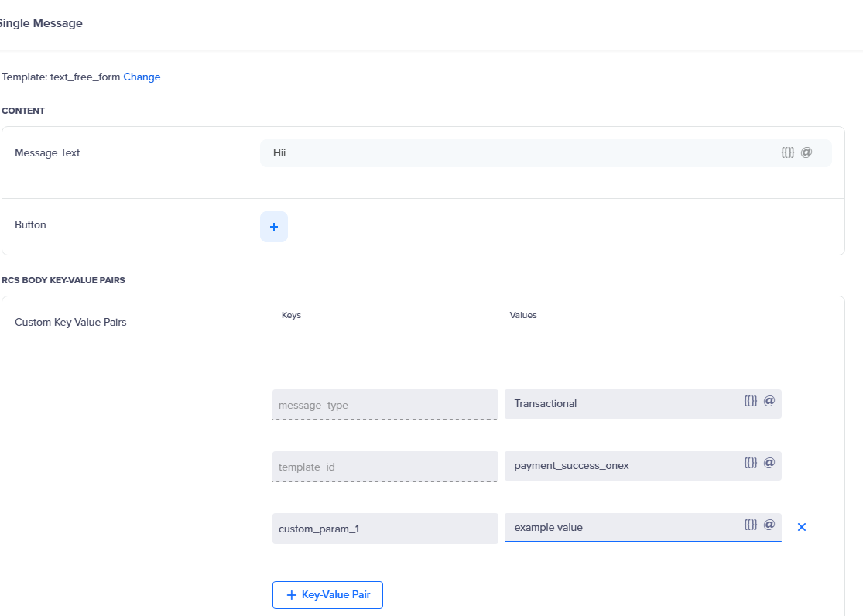This screenshot has height=616, width=863.
Task: Click the @ icon in Message Text field
Action: (806, 152)
